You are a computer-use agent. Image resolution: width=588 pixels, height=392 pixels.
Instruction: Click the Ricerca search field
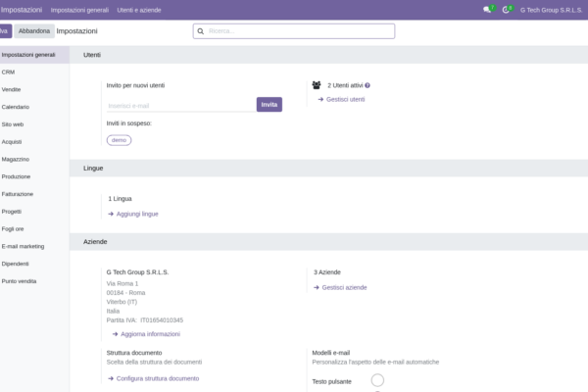[x=294, y=31]
